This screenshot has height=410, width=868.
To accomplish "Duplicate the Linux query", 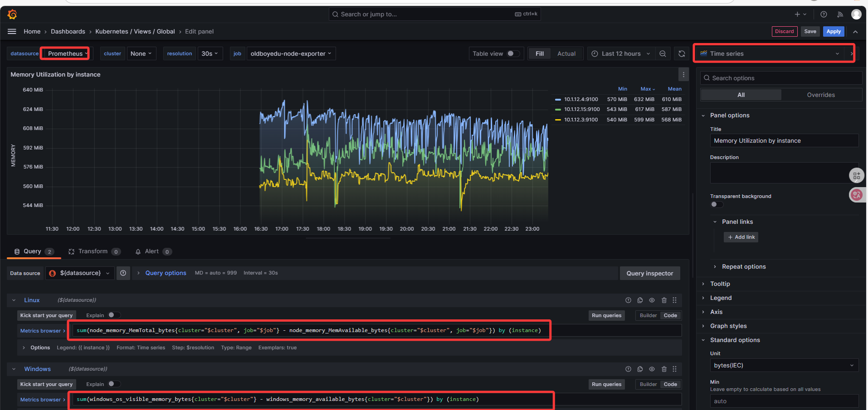I will click(x=640, y=300).
